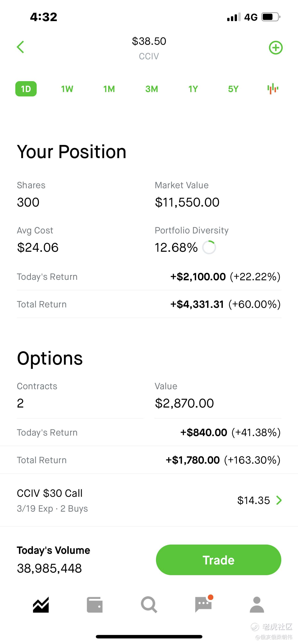Open the account profile tab

(x=257, y=605)
